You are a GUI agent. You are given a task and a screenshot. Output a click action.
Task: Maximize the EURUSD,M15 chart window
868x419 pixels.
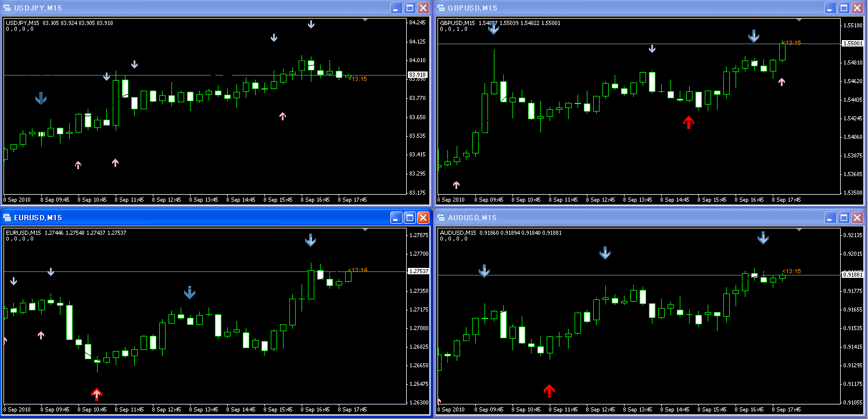click(410, 217)
